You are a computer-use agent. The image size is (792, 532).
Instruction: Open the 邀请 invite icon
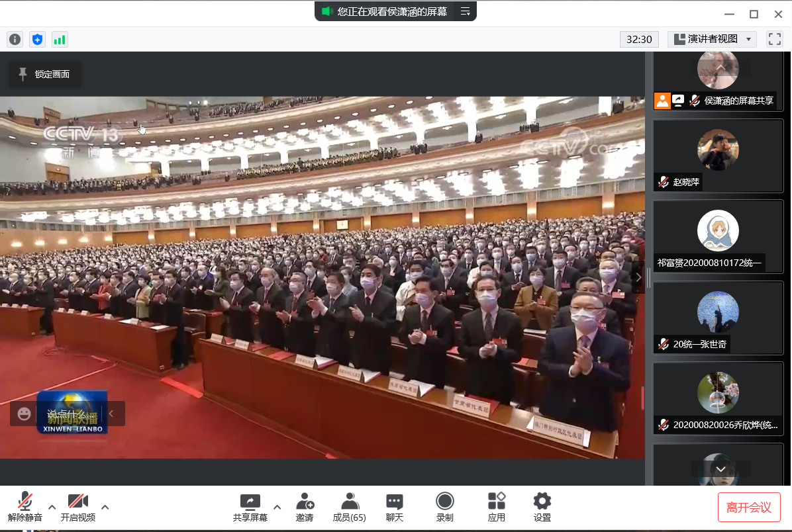point(305,507)
